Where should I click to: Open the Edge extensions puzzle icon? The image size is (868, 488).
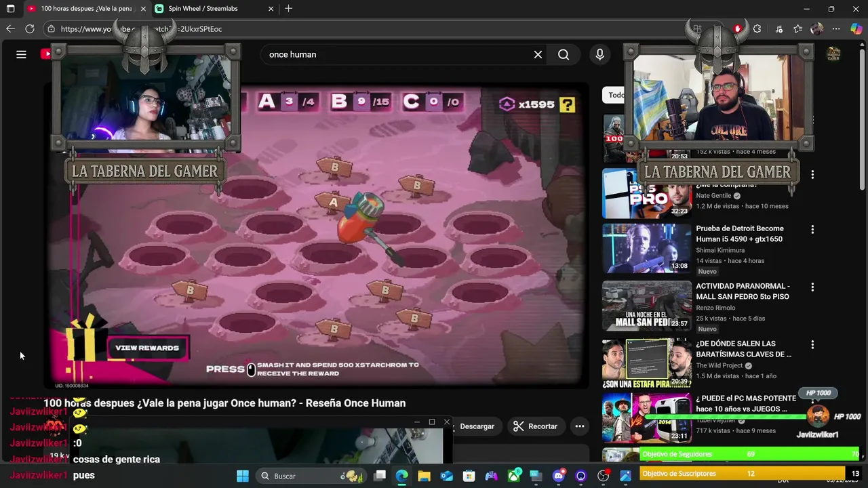757,28
